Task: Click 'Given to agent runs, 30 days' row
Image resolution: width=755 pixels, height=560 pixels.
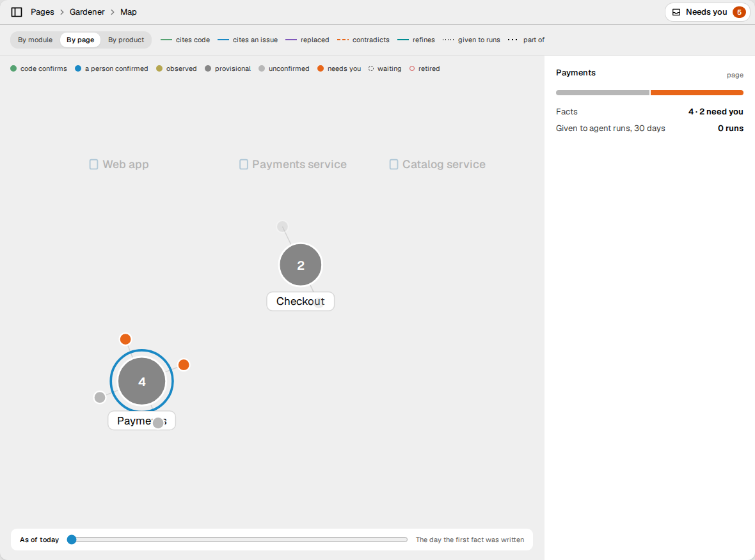Action: tap(649, 128)
